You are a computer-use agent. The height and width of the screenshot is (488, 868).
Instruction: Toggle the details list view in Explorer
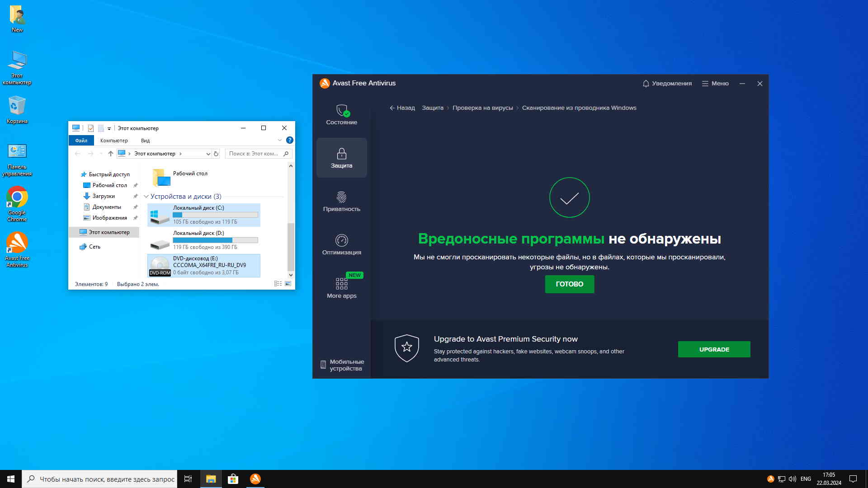278,284
